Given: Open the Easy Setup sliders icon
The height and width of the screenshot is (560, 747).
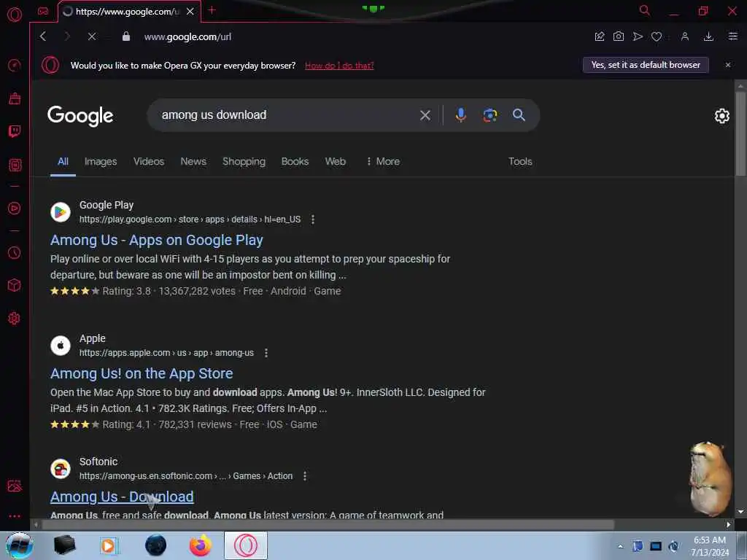Looking at the screenshot, I should (732, 36).
